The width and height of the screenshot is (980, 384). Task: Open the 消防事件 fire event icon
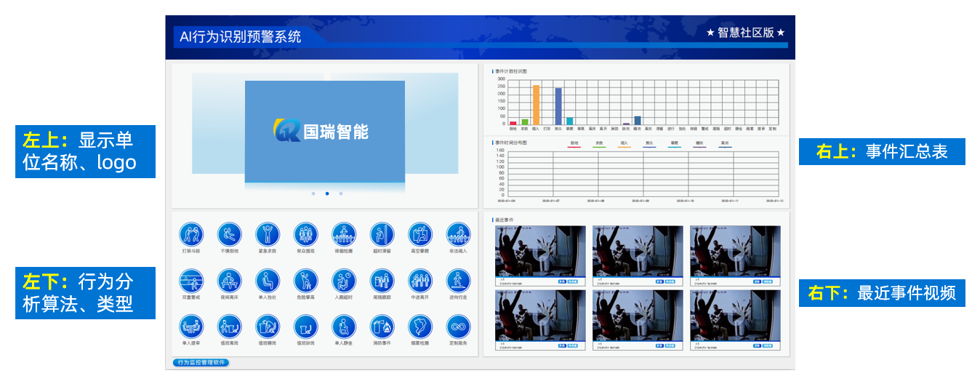point(382,327)
